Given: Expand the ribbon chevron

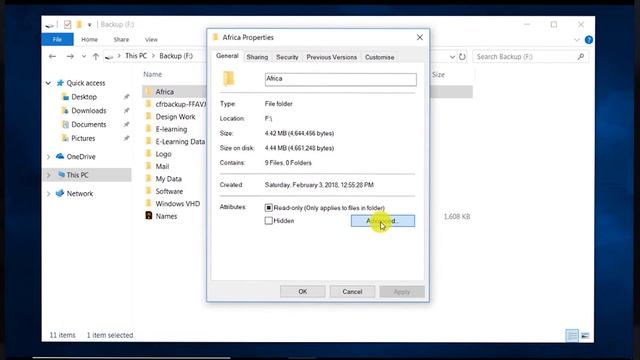Looking at the screenshot, I should pos(577,40).
